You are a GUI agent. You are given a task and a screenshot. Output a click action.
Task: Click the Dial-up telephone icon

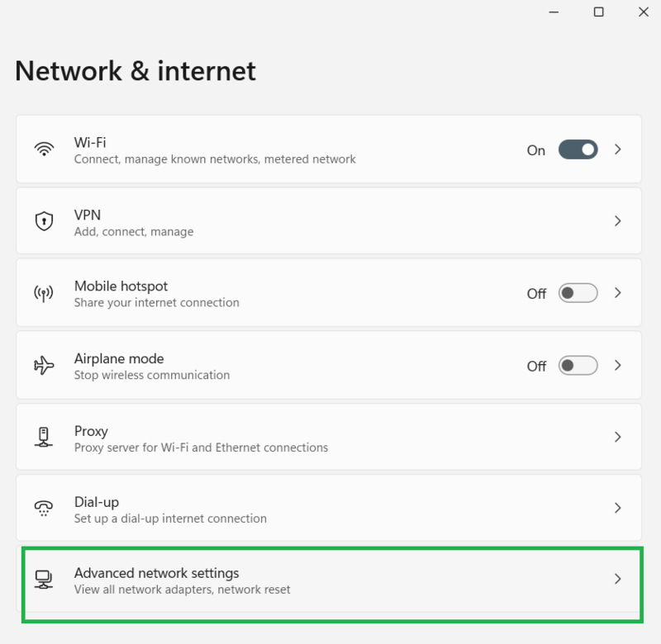click(44, 508)
